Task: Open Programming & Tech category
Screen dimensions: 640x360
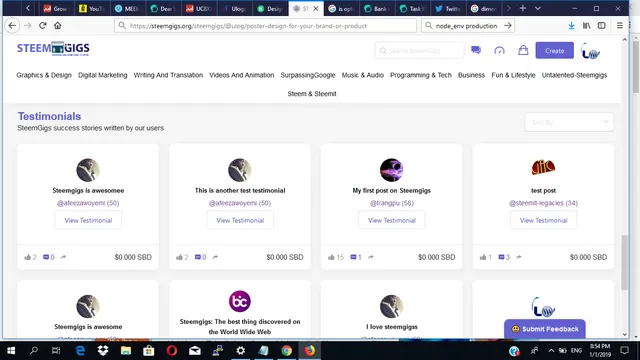Action: [x=421, y=75]
